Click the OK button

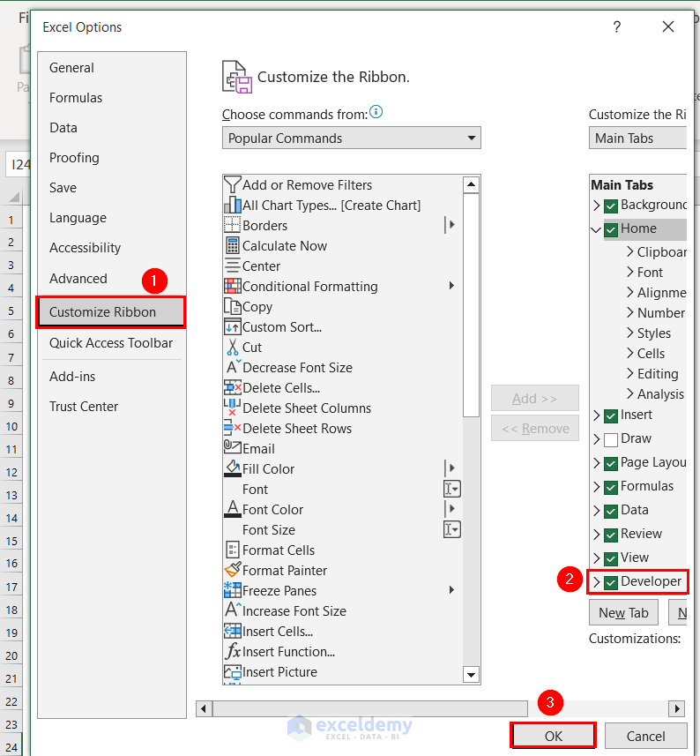(x=553, y=736)
